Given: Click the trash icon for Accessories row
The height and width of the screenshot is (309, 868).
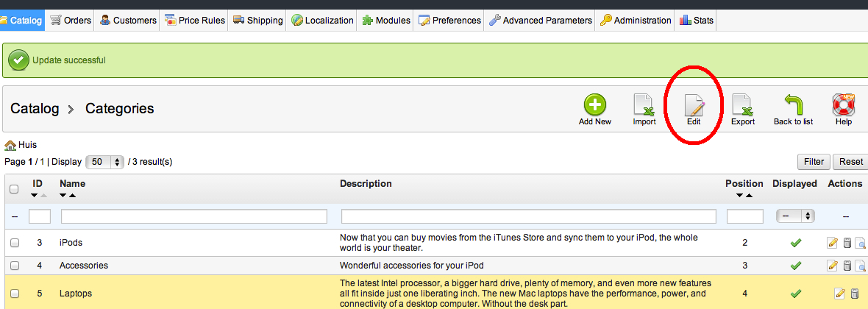Looking at the screenshot, I should tap(847, 266).
